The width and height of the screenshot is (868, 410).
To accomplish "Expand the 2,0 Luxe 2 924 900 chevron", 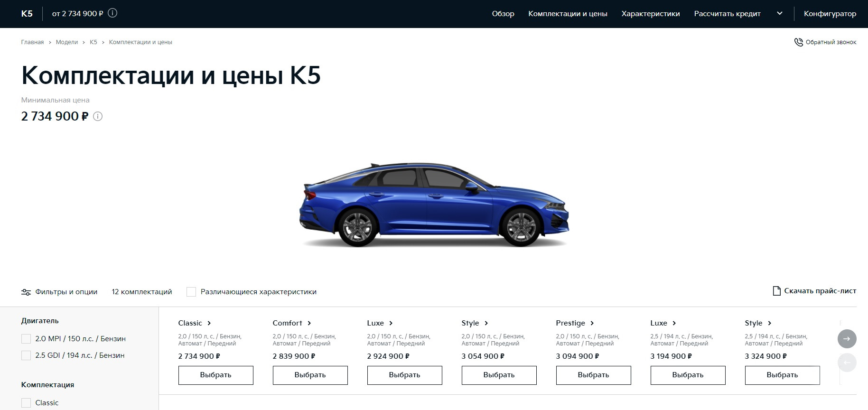I will pos(391,323).
